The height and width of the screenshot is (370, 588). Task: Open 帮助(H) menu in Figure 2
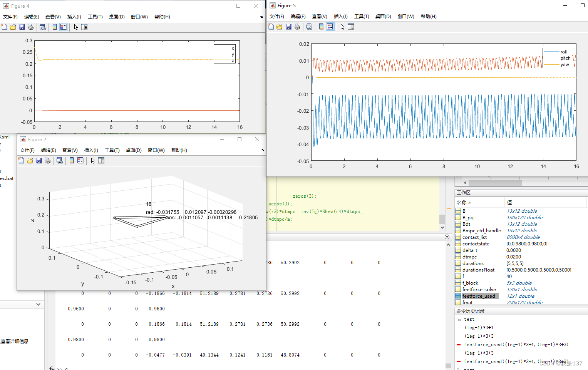(179, 150)
